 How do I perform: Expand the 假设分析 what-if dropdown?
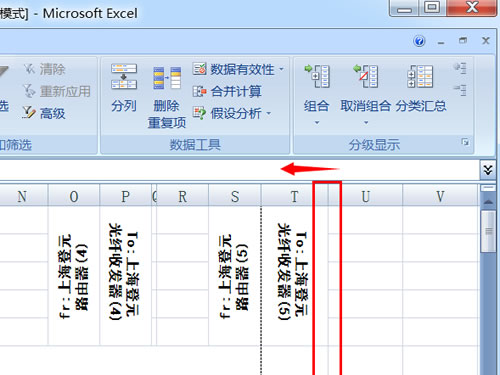[x=269, y=114]
